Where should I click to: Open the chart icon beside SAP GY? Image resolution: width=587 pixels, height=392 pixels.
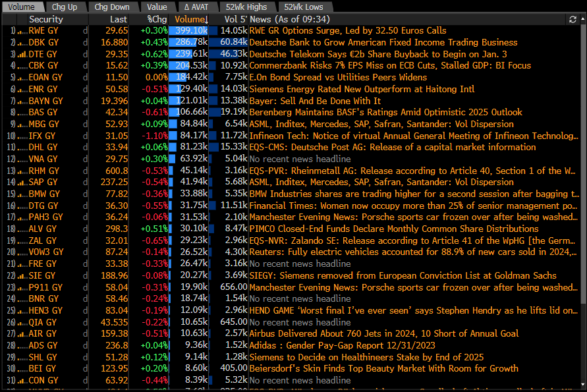click(x=22, y=182)
